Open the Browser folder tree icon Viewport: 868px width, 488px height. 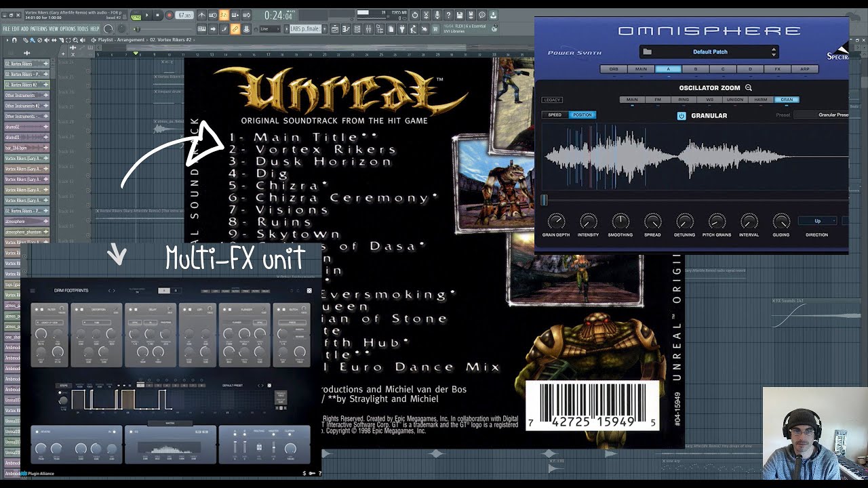click(x=380, y=29)
